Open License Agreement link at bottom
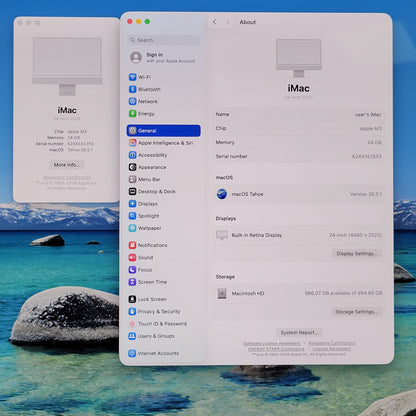The height and width of the screenshot is (416, 416). [x=332, y=349]
